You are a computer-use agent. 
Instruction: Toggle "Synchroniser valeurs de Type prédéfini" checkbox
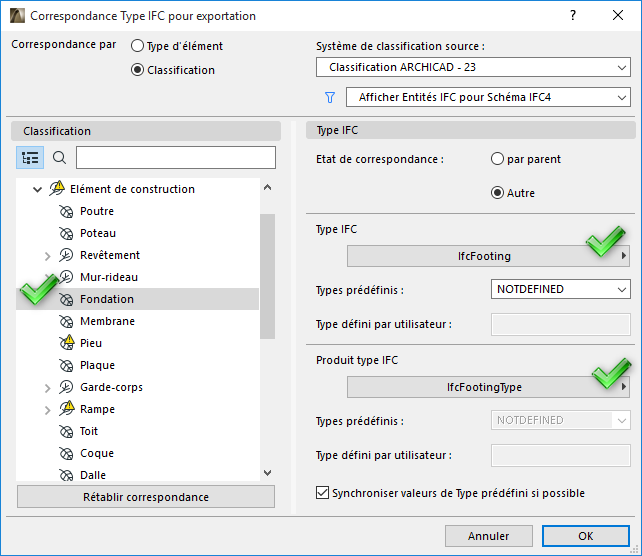(x=322, y=493)
